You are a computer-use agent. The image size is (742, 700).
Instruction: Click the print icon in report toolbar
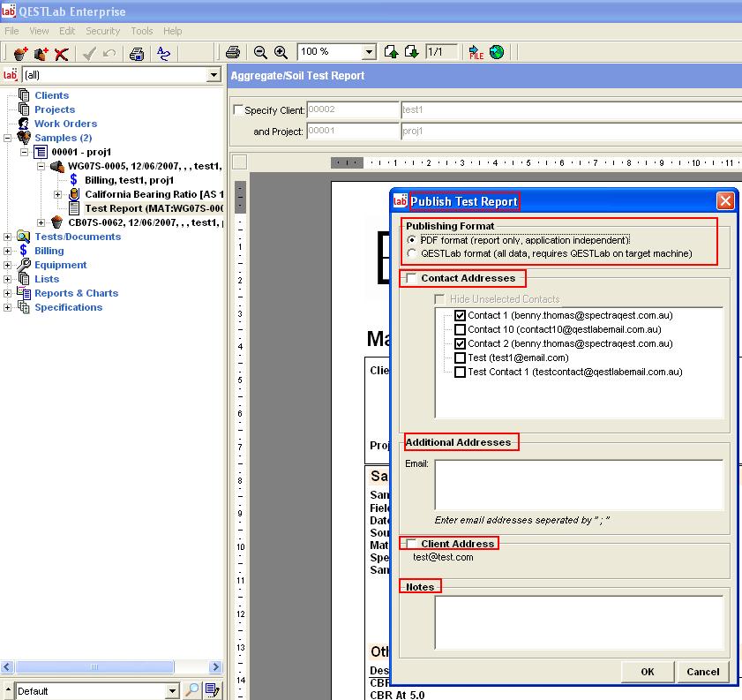[x=233, y=53]
